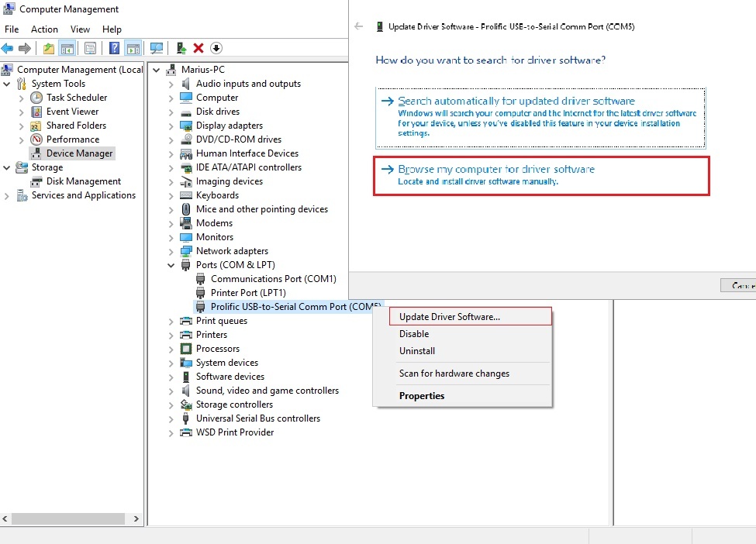Image resolution: width=756 pixels, height=544 pixels.
Task: Open the Action menu
Action: [44, 29]
